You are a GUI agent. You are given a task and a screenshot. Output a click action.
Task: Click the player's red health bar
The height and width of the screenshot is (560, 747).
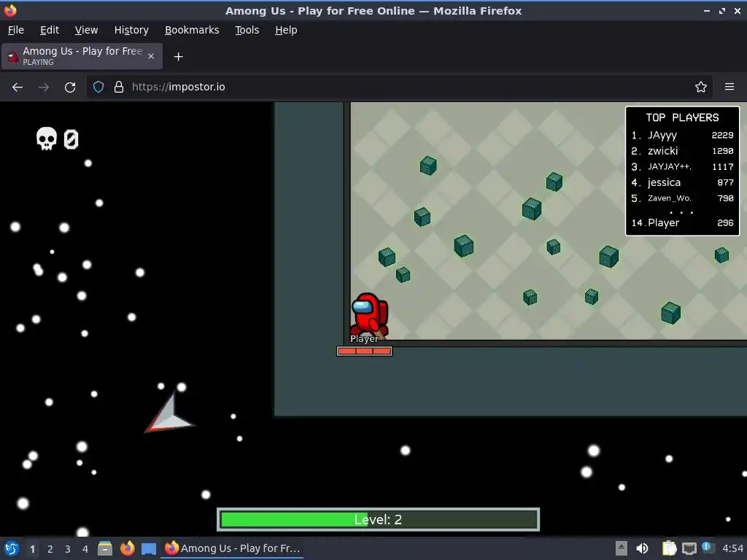click(365, 351)
